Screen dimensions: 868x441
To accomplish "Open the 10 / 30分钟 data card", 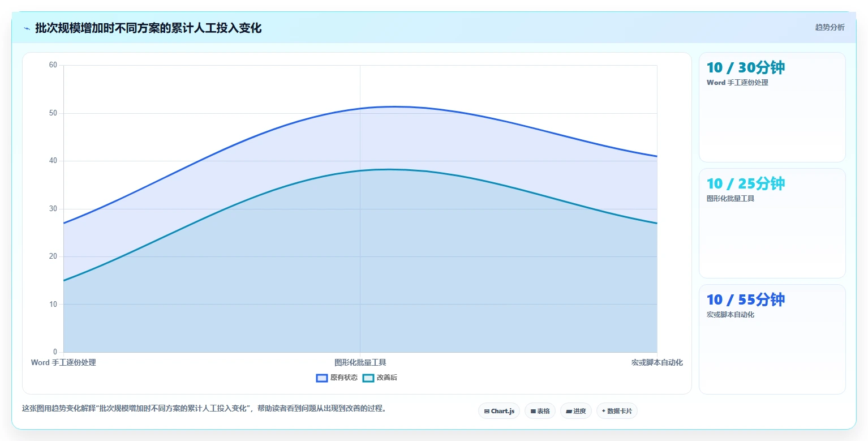I will pyautogui.click(x=772, y=108).
